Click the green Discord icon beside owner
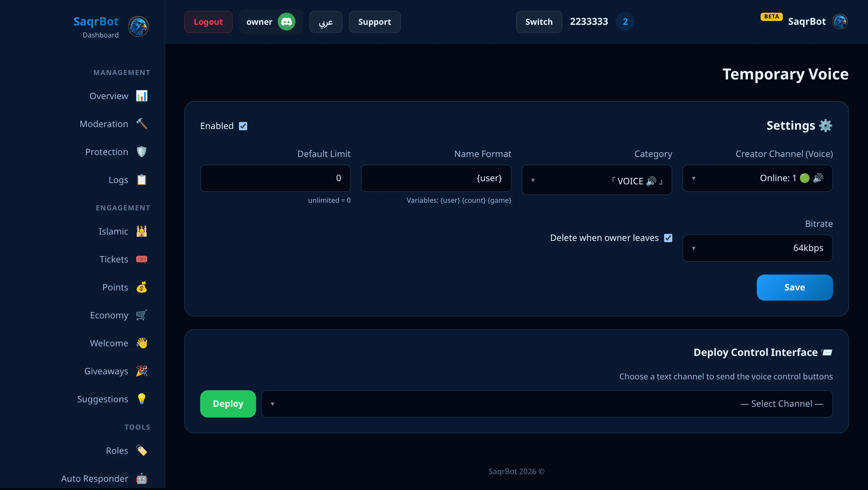This screenshot has width=868, height=490. click(x=286, y=22)
